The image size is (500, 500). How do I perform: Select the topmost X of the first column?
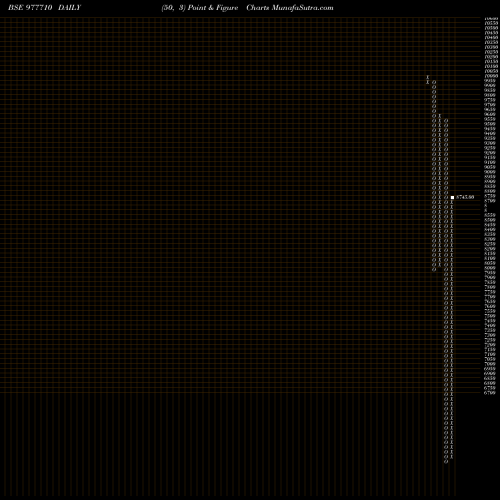click(428, 77)
